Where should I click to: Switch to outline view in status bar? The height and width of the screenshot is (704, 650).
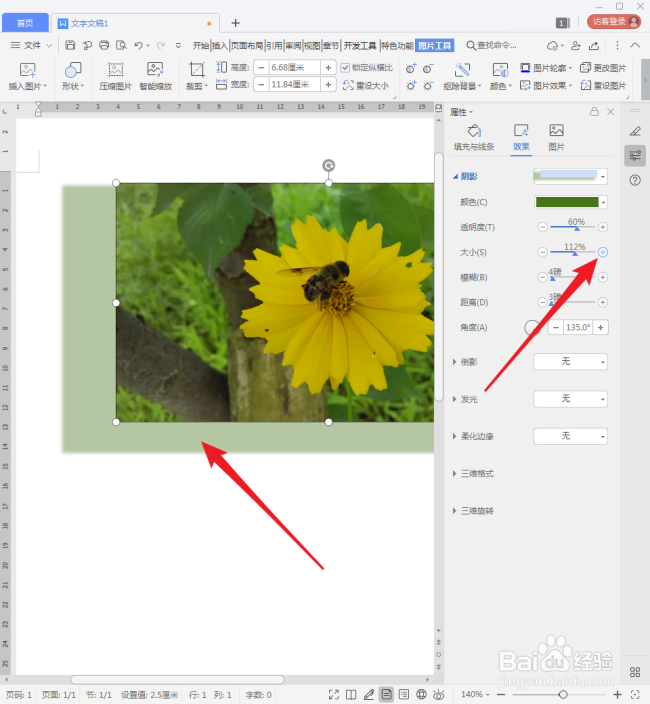point(404,695)
